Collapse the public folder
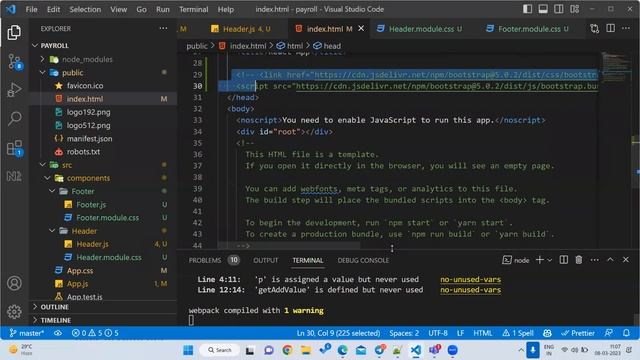640x360 pixels. coord(42,73)
